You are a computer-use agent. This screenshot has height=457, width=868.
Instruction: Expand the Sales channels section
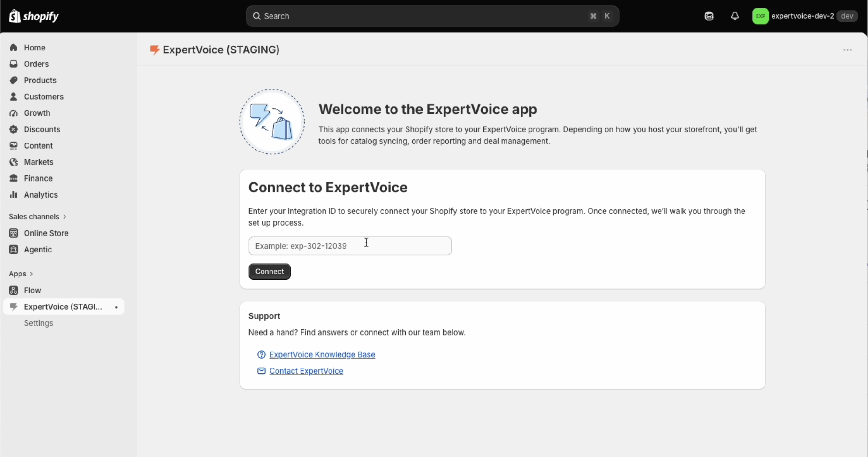(37, 217)
